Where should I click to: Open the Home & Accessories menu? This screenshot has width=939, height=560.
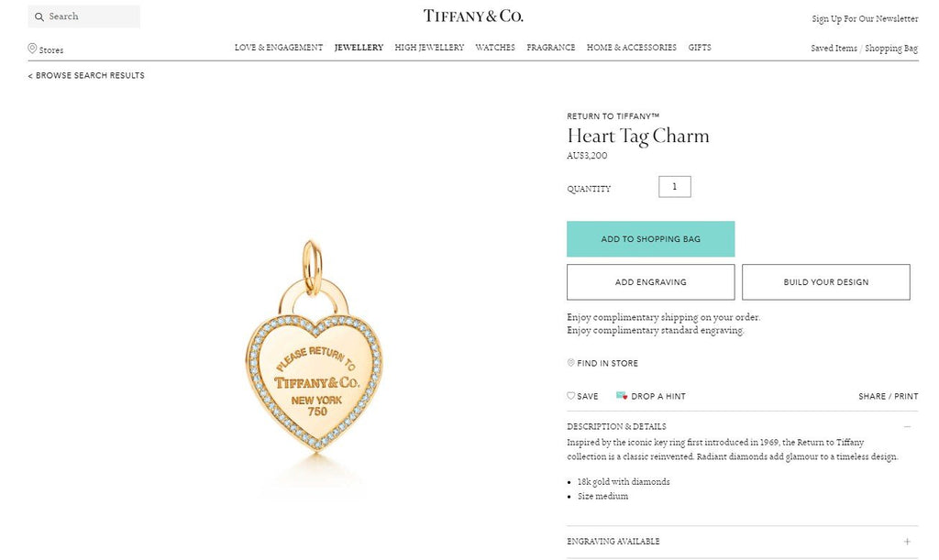coord(631,48)
